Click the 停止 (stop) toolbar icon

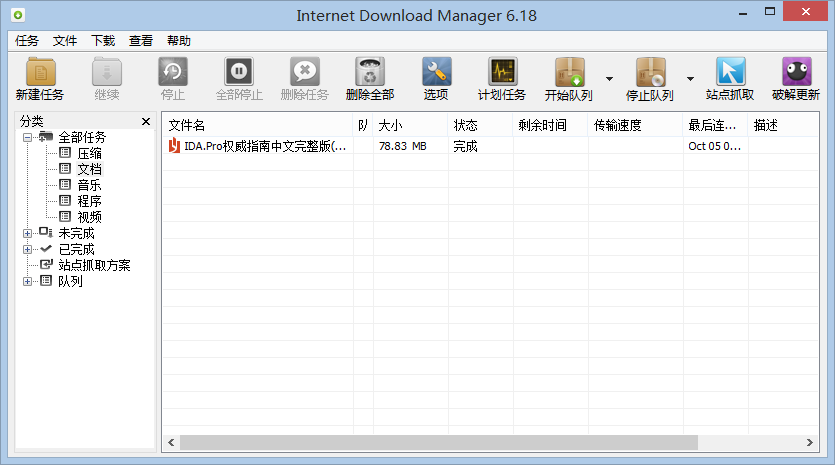(x=173, y=72)
